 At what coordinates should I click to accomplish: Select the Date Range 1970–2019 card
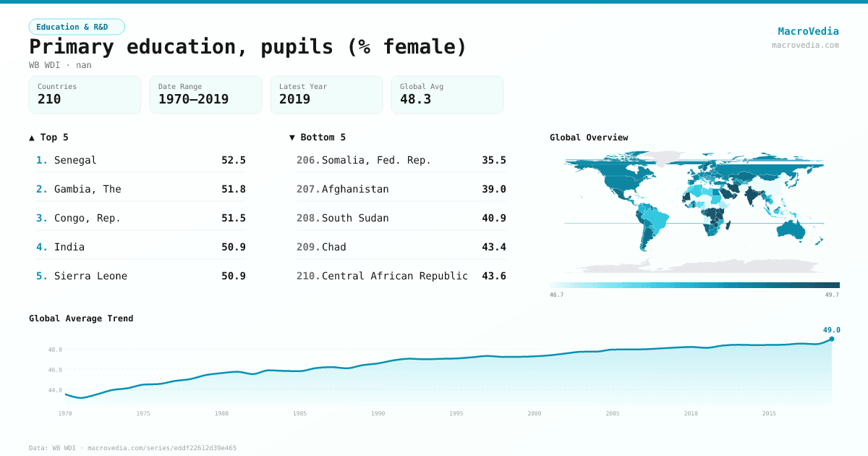[x=205, y=95]
